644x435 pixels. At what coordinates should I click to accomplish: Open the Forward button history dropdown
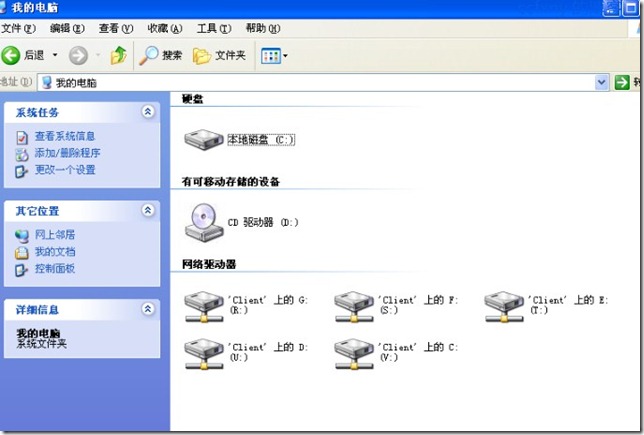tap(98, 55)
